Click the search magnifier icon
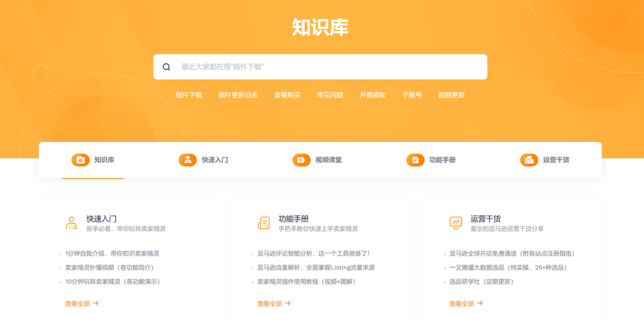Image resolution: width=644 pixels, height=331 pixels. (167, 67)
